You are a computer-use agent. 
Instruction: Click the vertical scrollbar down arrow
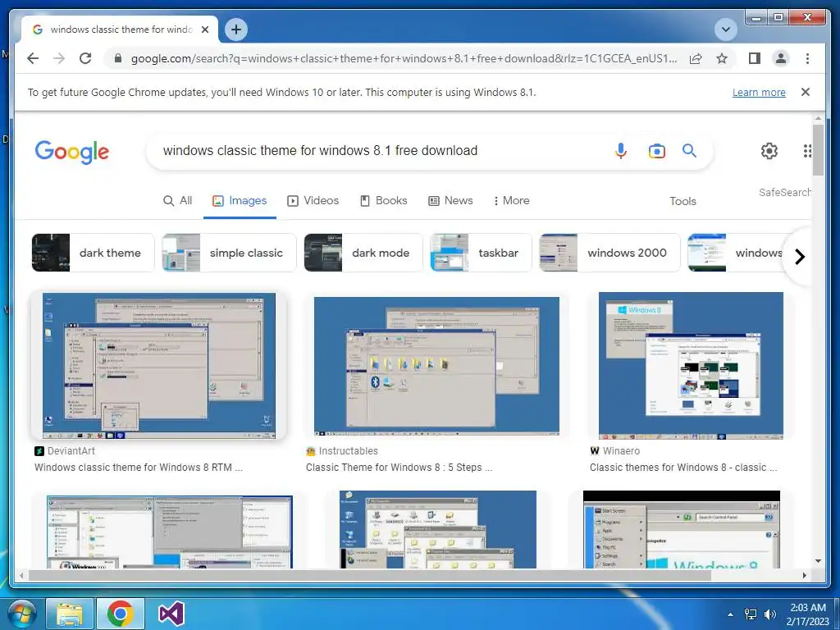(818, 561)
